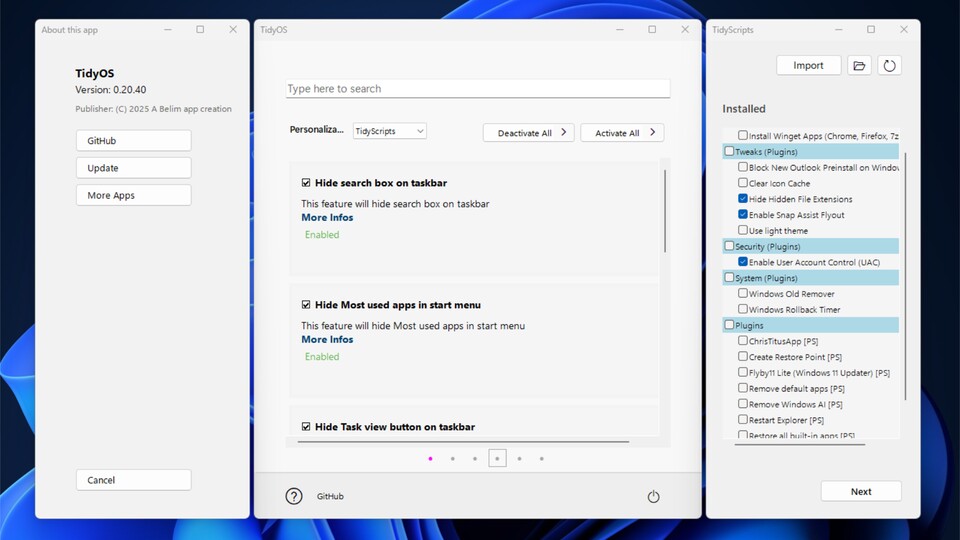Check Remove Windows AI [PS] checkbox
Viewport: 960px width, 540px height.
click(743, 403)
